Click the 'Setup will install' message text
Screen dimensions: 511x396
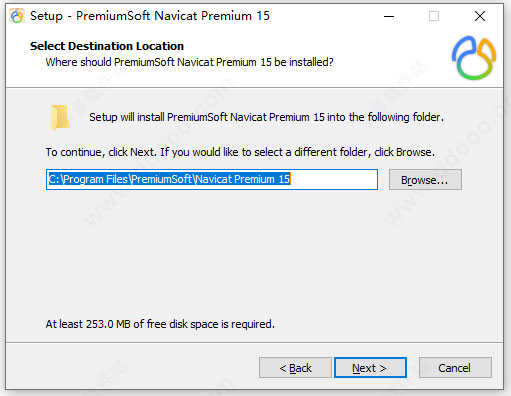(266, 117)
